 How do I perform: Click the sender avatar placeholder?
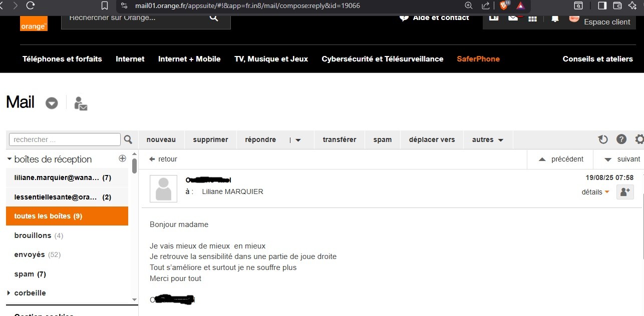(x=163, y=188)
